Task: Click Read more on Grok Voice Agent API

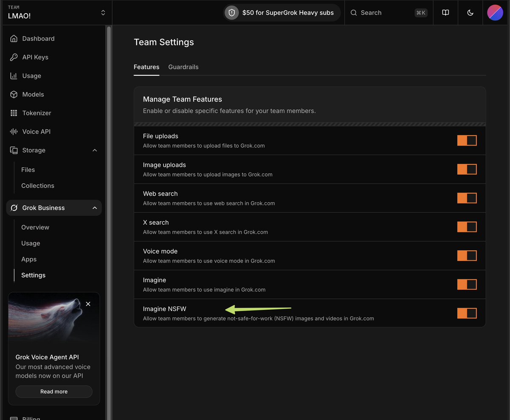Action: [x=54, y=391]
